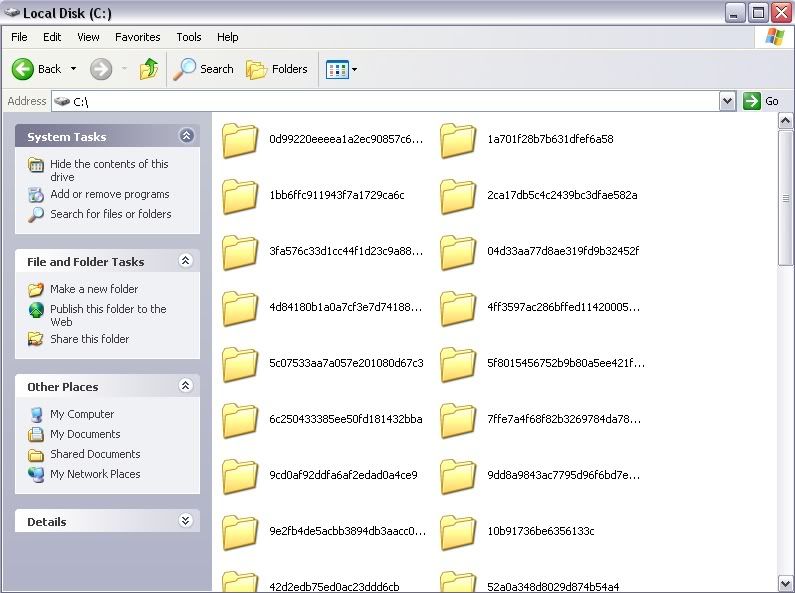The image size is (795, 593).
Task: Click folder name 10b91736be6356133c
Action: [540, 531]
